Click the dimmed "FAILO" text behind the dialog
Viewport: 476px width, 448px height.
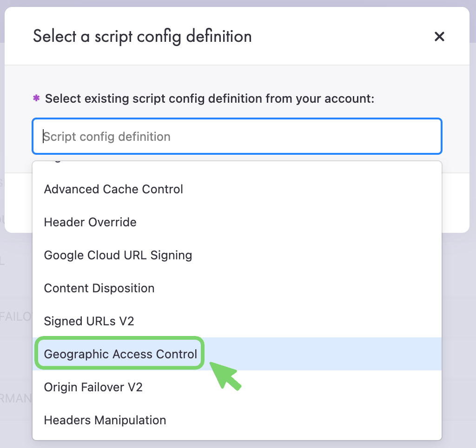[16, 317]
